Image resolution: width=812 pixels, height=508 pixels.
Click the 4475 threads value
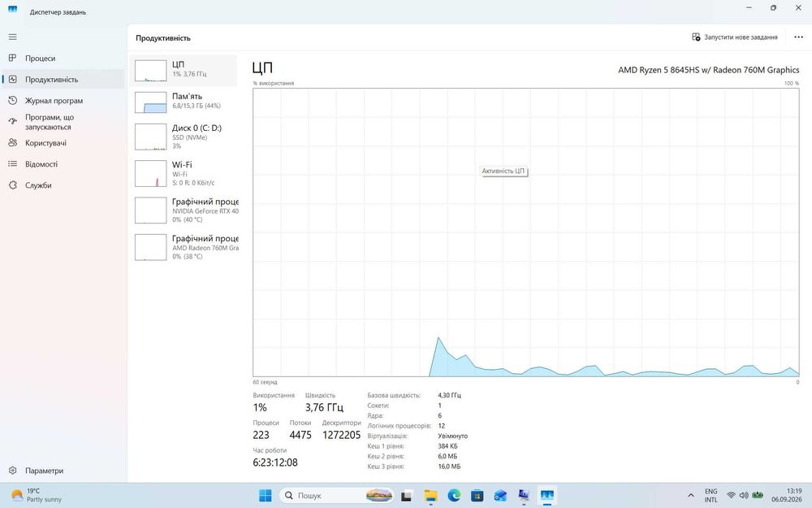pos(300,435)
